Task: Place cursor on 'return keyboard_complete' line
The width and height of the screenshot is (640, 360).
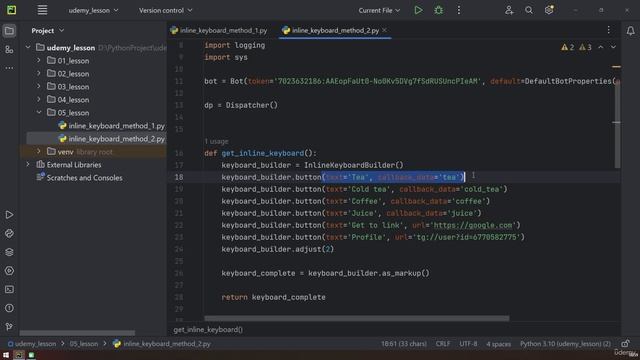Action: pyautogui.click(x=273, y=297)
